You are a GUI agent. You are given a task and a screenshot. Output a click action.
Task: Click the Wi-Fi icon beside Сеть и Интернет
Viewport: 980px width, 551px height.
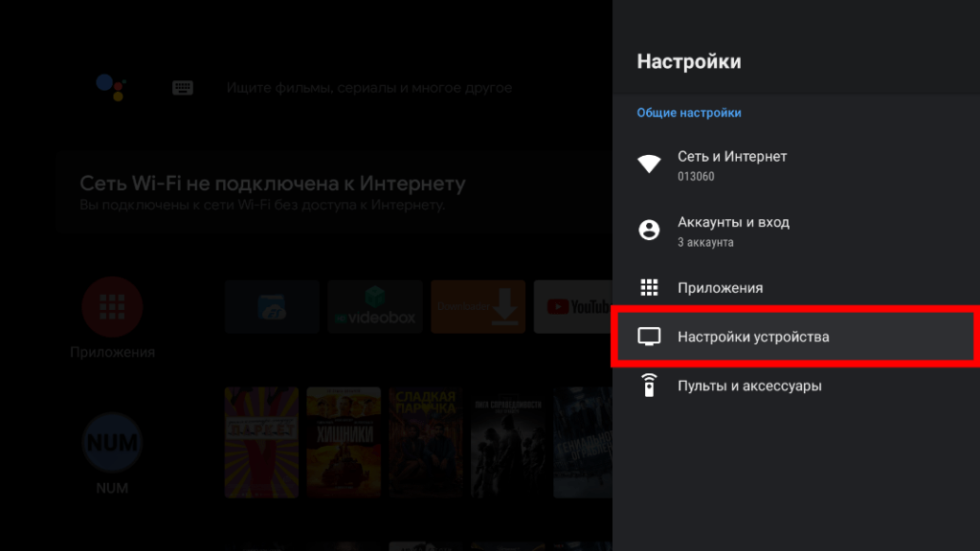[x=650, y=163]
